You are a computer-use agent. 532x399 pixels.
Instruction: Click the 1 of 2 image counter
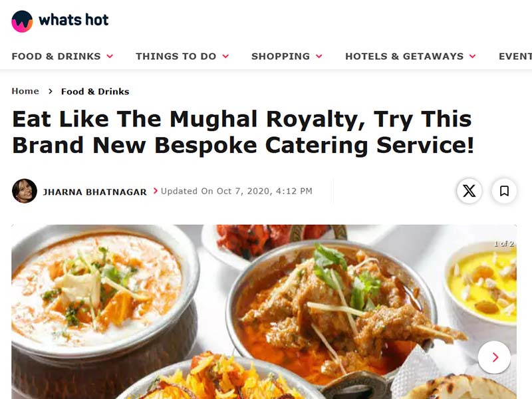tap(504, 243)
